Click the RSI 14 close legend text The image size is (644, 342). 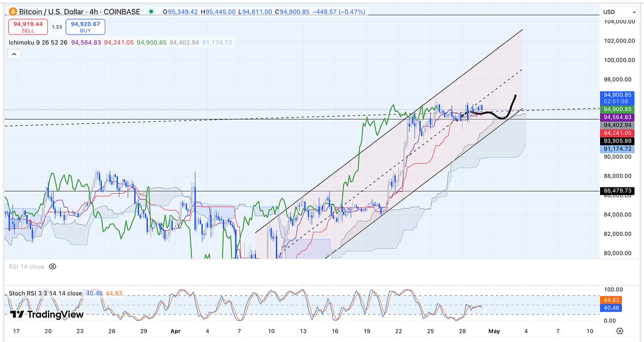[26, 266]
